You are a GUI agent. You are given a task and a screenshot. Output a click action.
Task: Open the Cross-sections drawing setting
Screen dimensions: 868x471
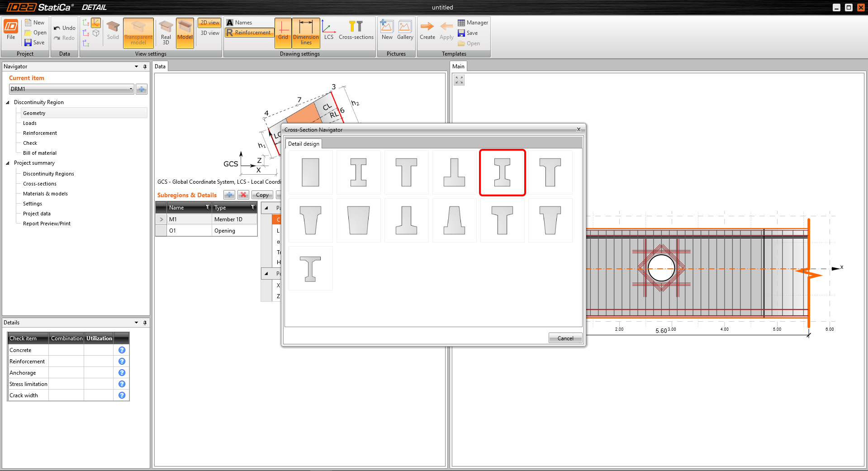356,30
